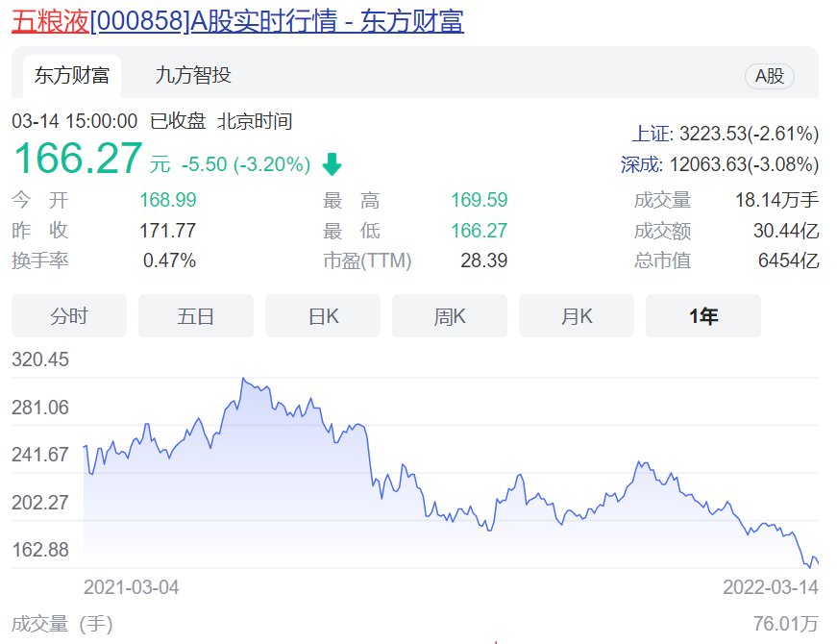Select the 五日 chart tab
The image size is (837, 644).
tap(196, 315)
